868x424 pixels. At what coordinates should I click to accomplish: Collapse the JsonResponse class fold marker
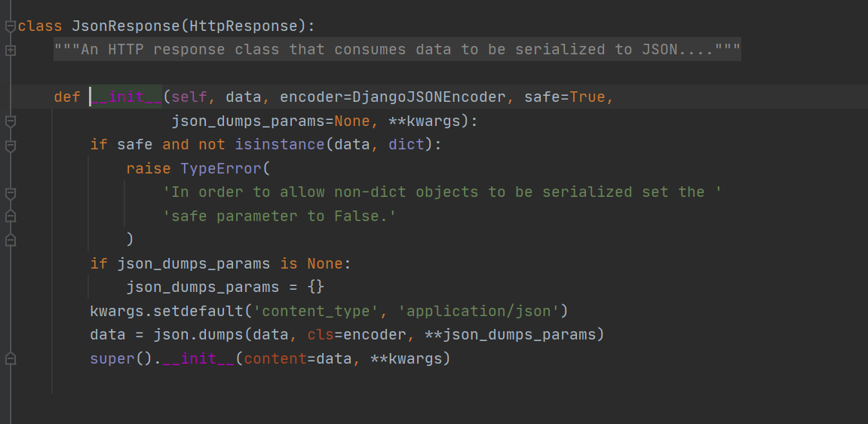pyautogui.click(x=10, y=26)
